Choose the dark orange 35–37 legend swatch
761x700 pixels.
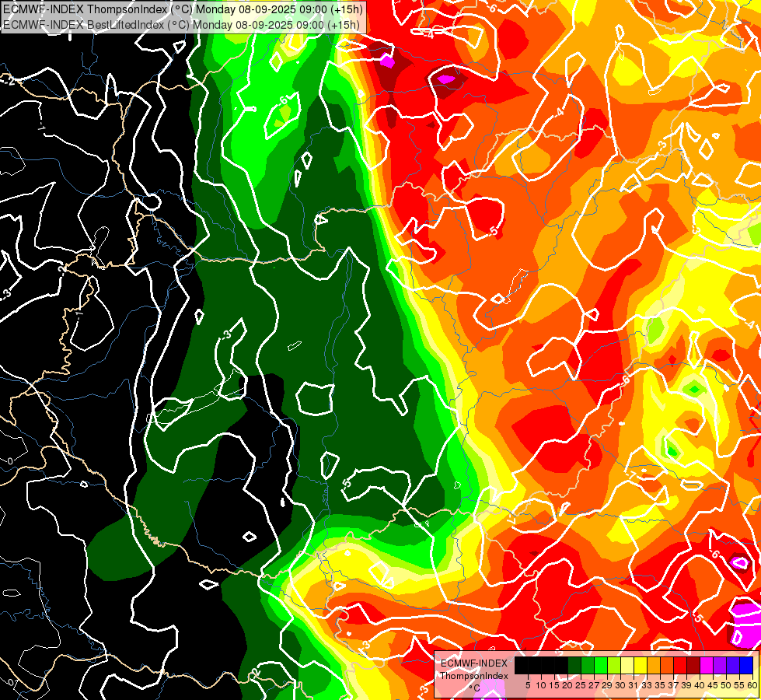click(667, 665)
